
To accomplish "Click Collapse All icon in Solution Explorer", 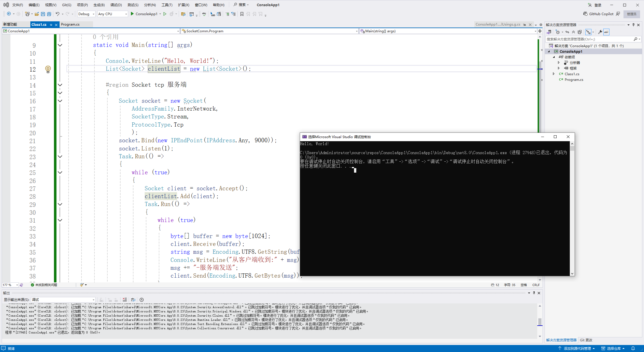I will (x=573, y=32).
